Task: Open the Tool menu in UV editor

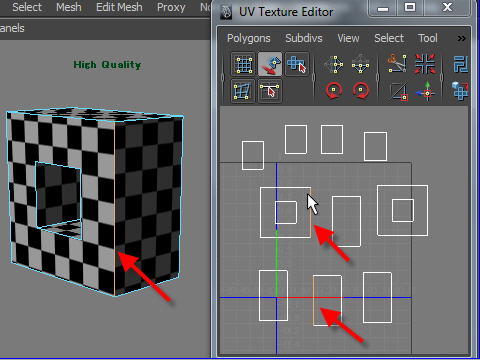Action: click(428, 38)
